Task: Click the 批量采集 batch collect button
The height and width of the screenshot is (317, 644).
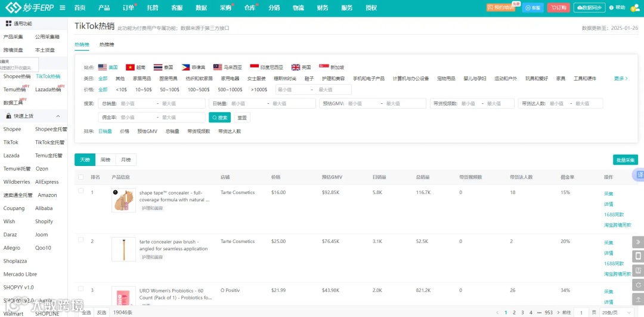Action: tap(626, 159)
